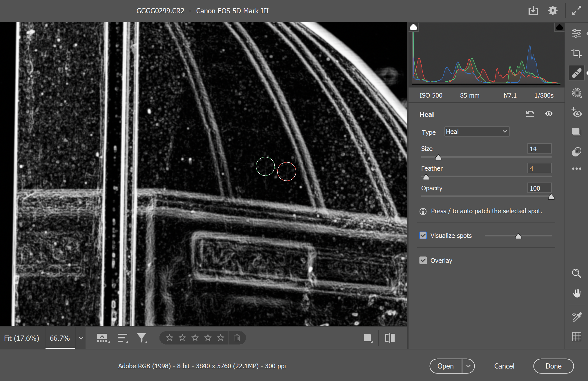Screen dimensions: 588x381
Task: Select the Zoom tool
Action: (577, 273)
